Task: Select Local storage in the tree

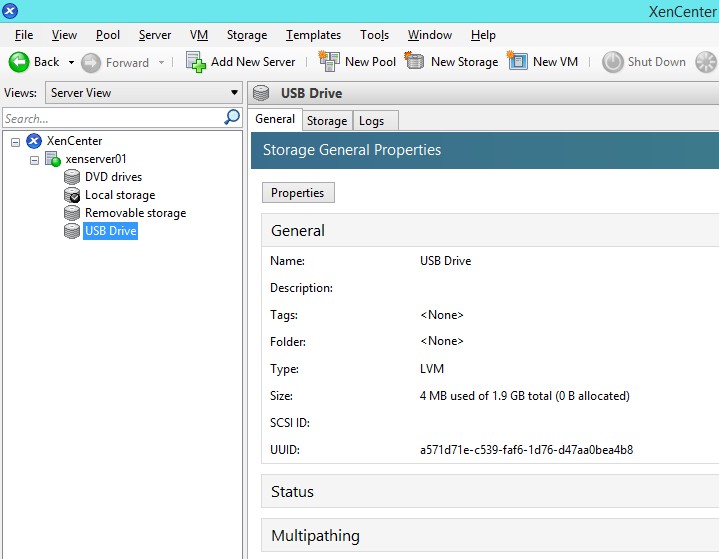Action: [120, 195]
